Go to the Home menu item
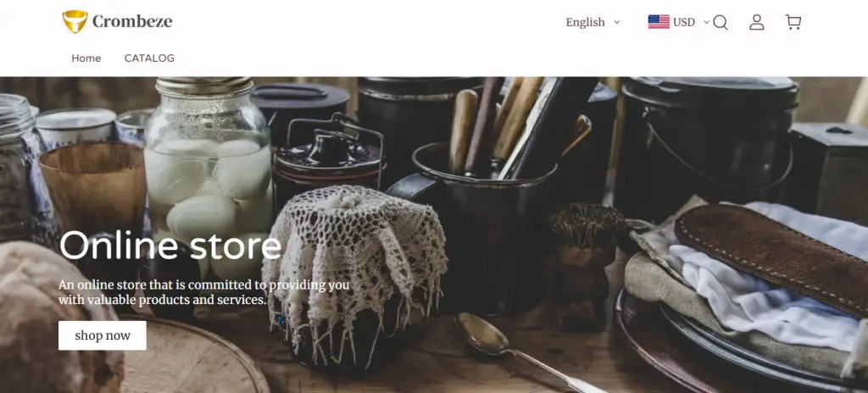 point(86,58)
